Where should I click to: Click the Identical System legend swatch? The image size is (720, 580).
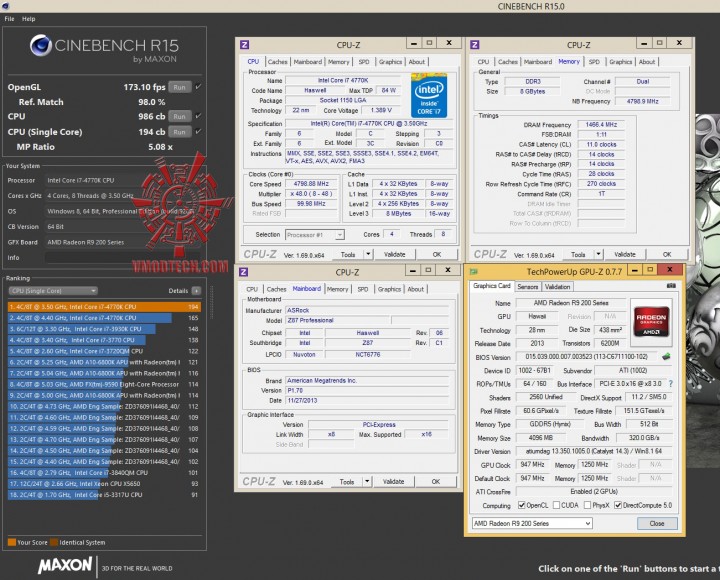click(x=54, y=542)
